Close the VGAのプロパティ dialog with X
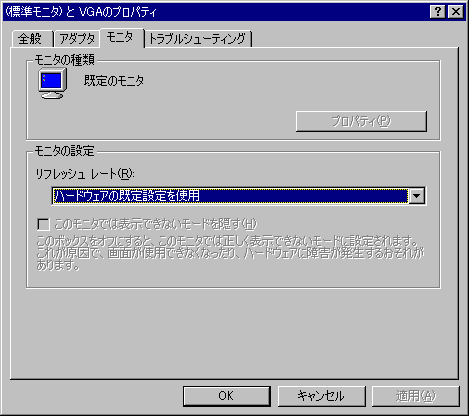 coord(456,12)
